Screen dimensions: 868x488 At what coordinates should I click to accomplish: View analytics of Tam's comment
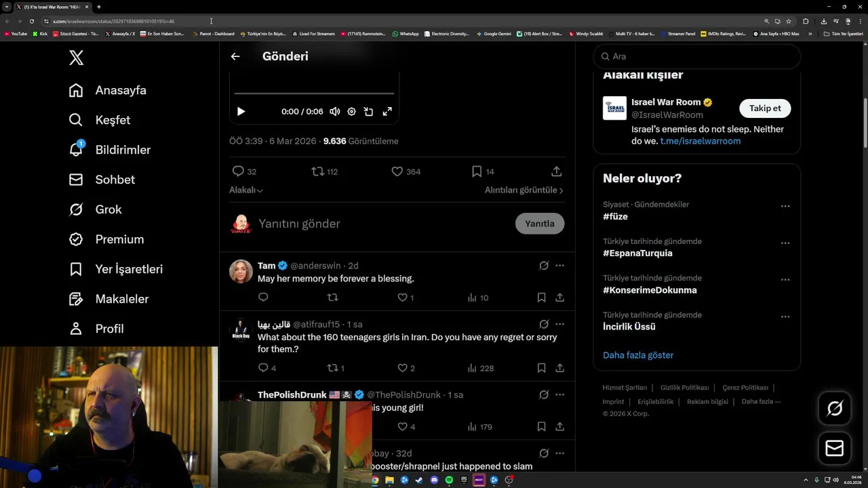478,298
